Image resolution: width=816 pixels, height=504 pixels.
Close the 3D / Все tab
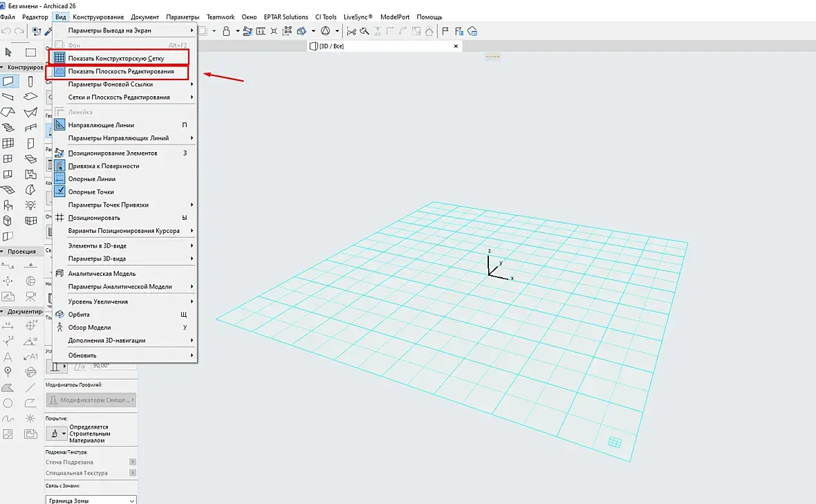(x=455, y=46)
